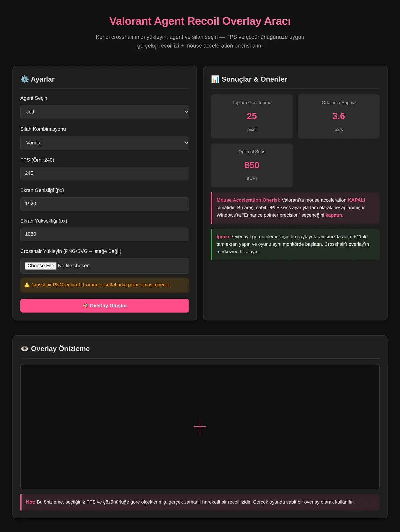
Task: Click the warning triangle icon in crosshair notice
Action: point(27,285)
